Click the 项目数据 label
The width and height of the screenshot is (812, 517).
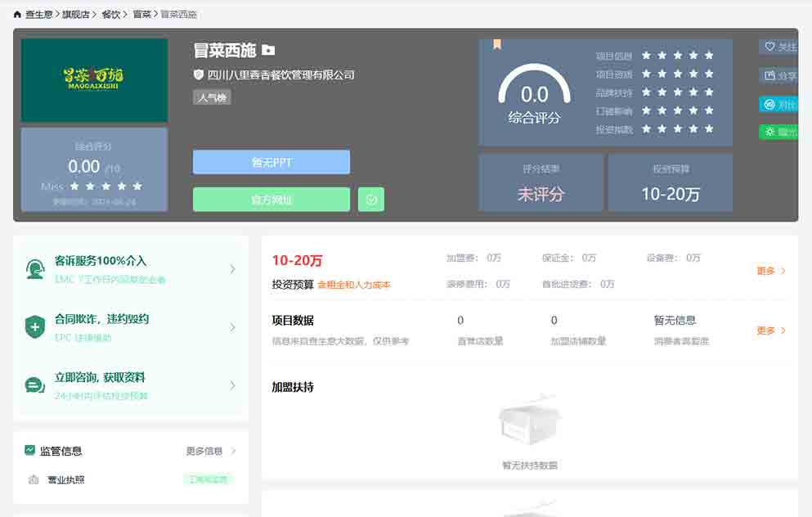293,321
